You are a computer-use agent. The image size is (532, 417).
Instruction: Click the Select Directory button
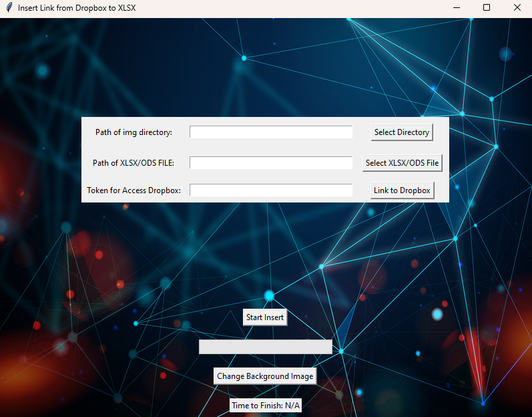click(x=402, y=132)
